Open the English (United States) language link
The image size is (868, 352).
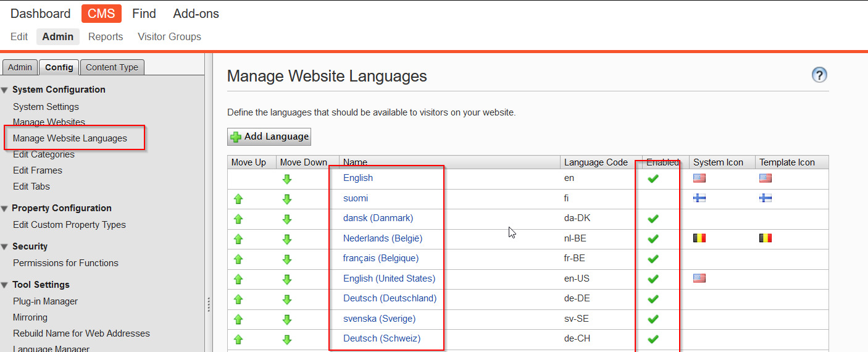point(389,279)
